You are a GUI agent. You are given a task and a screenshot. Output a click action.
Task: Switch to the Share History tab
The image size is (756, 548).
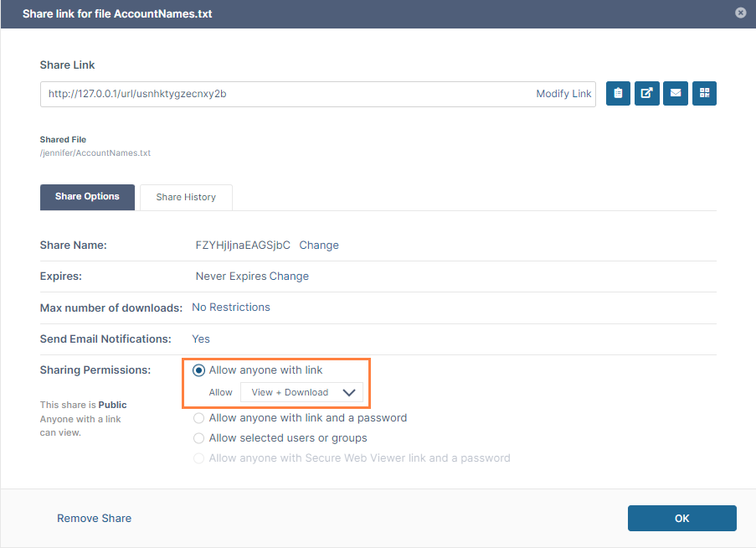(x=186, y=197)
